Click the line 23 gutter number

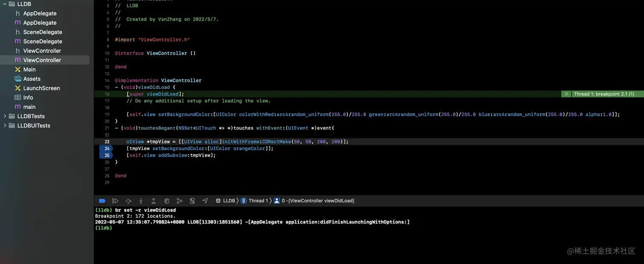tap(107, 142)
